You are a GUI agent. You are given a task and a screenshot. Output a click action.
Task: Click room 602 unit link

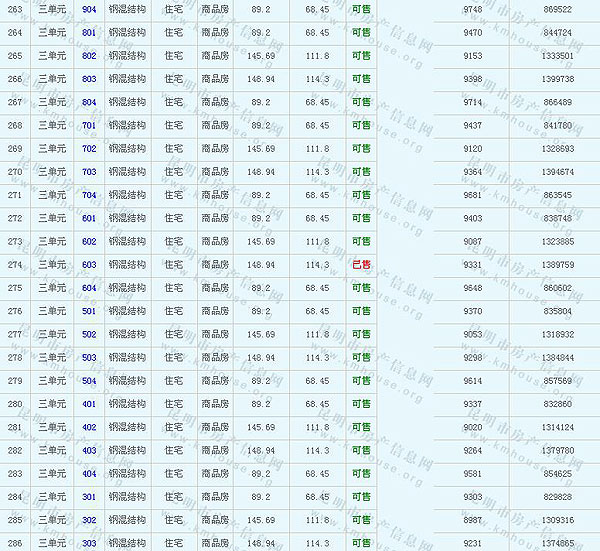89,241
